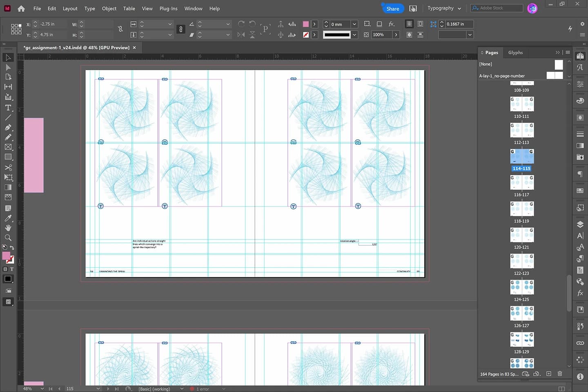The image size is (588, 392).
Task: Select the Pencil tool
Action: (x=8, y=137)
